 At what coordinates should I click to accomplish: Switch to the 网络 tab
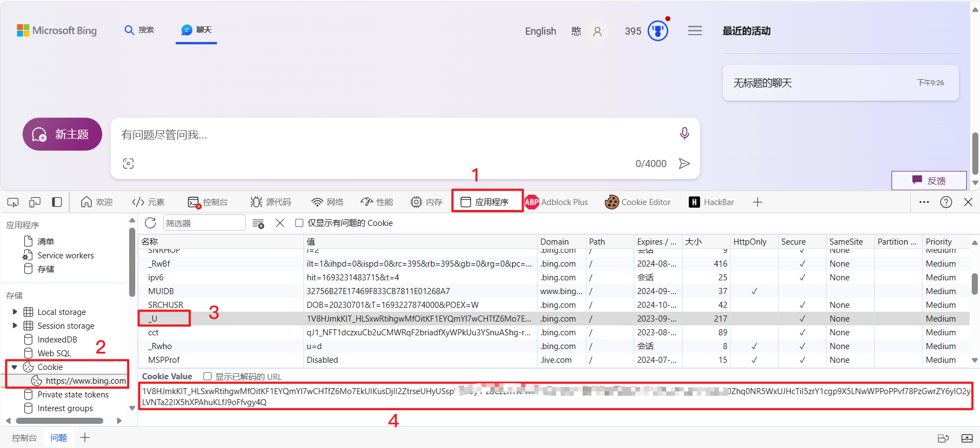328,202
